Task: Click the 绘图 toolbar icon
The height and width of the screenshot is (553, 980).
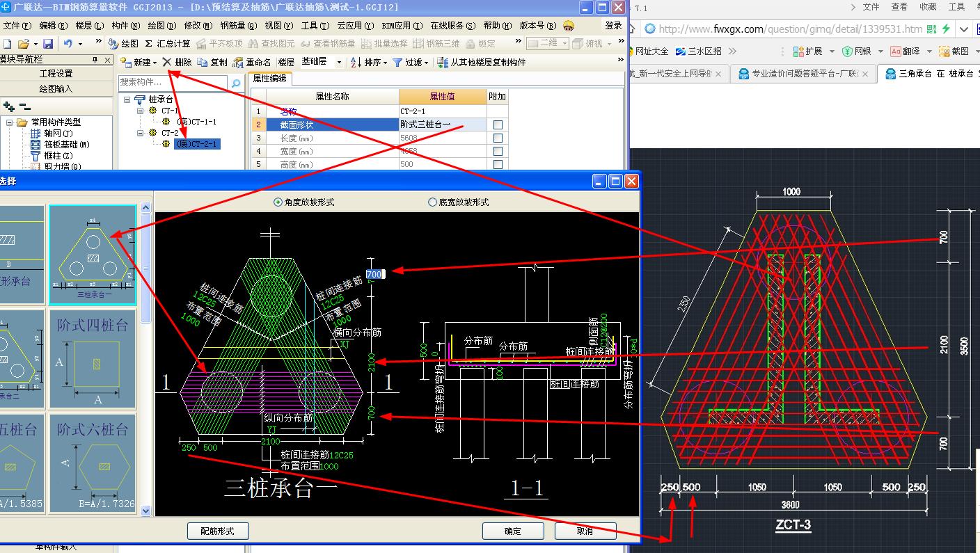Action: pyautogui.click(x=114, y=43)
